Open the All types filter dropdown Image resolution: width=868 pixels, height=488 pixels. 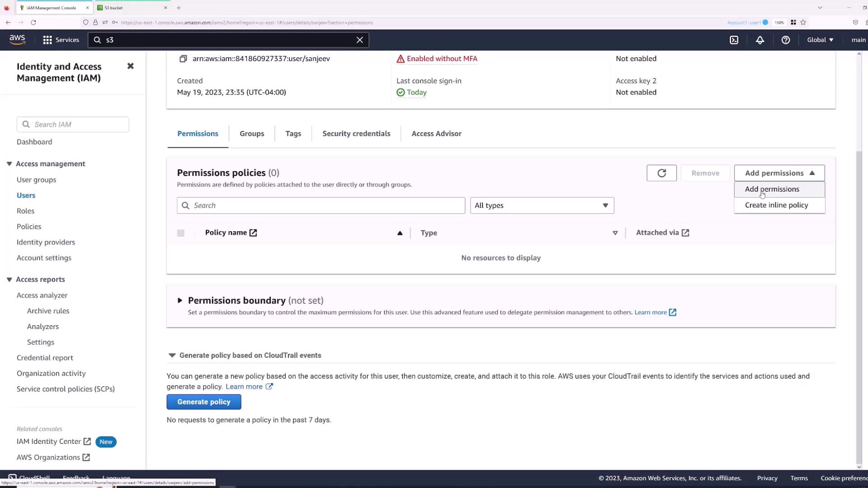point(542,206)
